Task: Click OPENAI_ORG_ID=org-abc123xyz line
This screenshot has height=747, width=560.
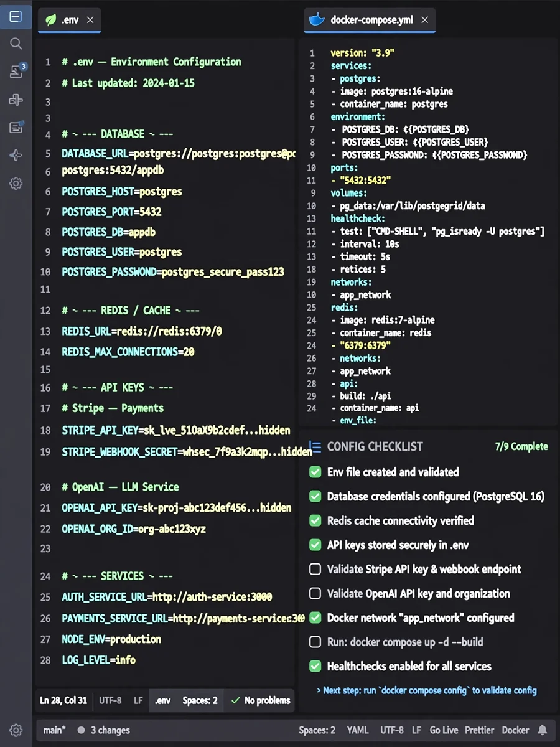Action: click(134, 529)
